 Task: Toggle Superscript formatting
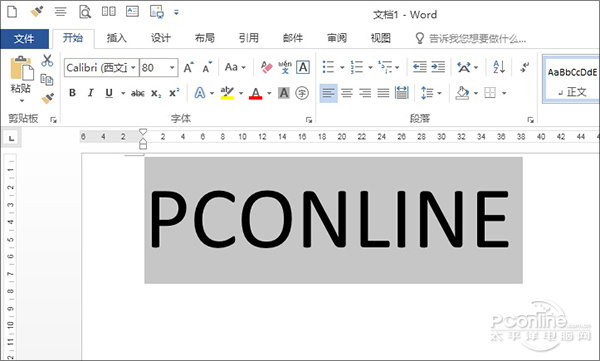coord(174,93)
